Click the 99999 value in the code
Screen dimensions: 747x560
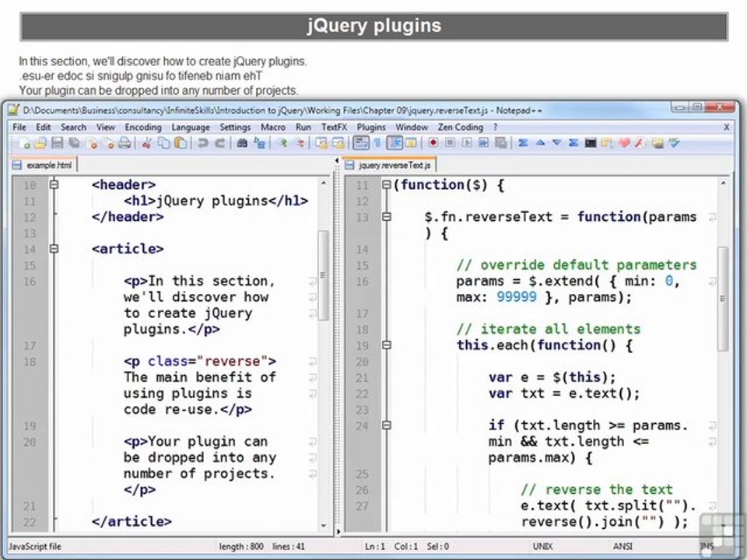click(517, 297)
